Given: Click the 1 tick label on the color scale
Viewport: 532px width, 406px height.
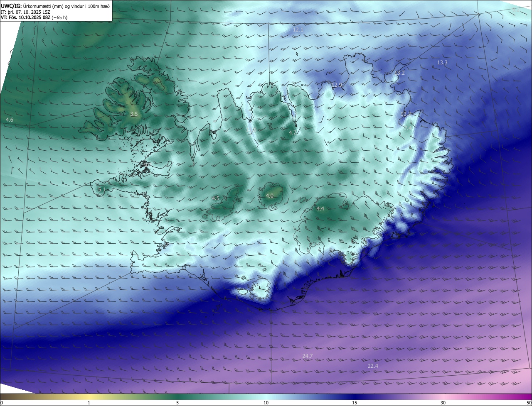Looking at the screenshot, I should [x=89, y=403].
